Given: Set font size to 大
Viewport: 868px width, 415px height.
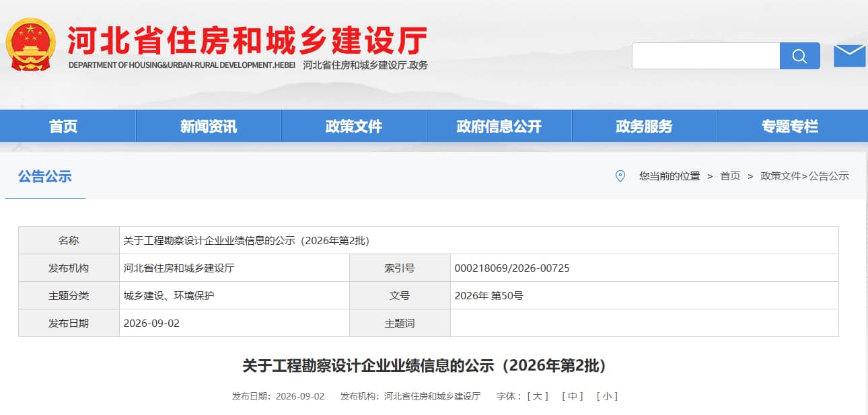Looking at the screenshot, I should pos(538,396).
